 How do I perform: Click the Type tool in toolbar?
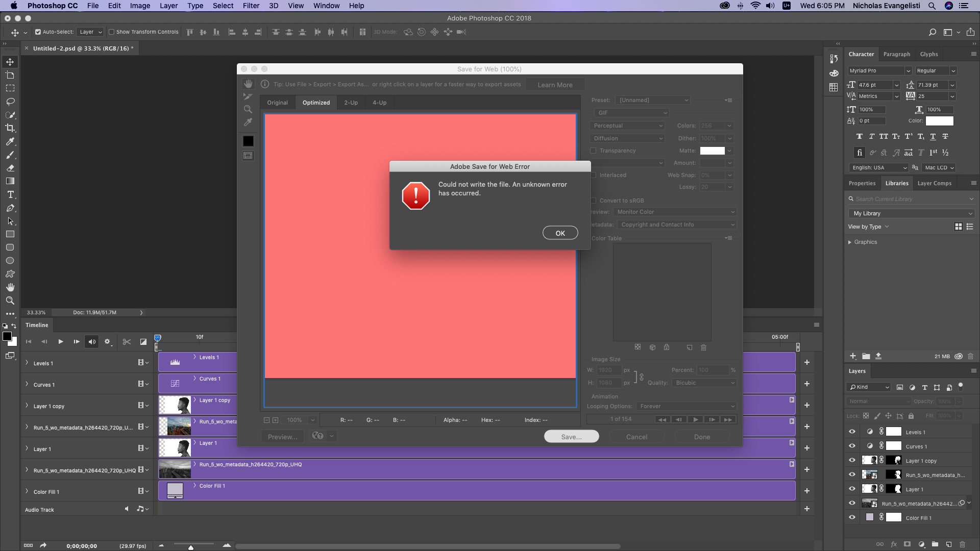10,195
